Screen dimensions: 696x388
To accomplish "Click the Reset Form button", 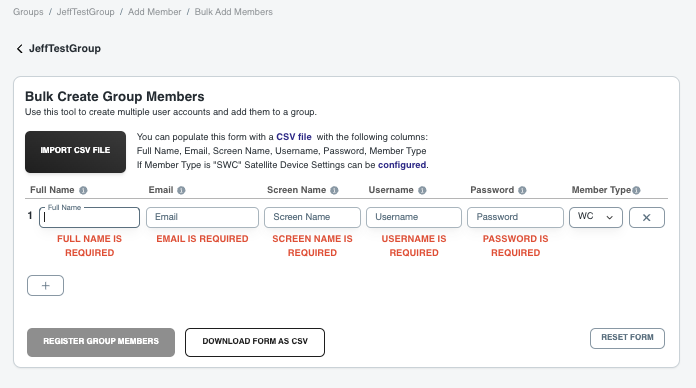I will pos(627,338).
